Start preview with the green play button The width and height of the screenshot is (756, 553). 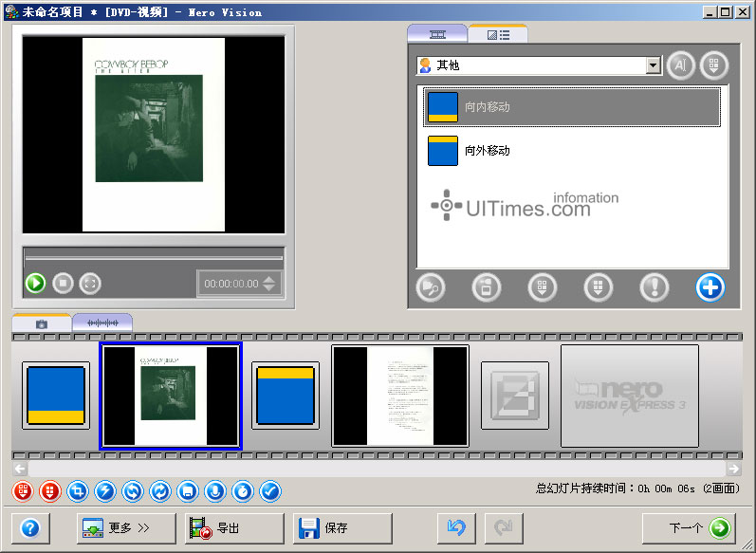[x=35, y=283]
